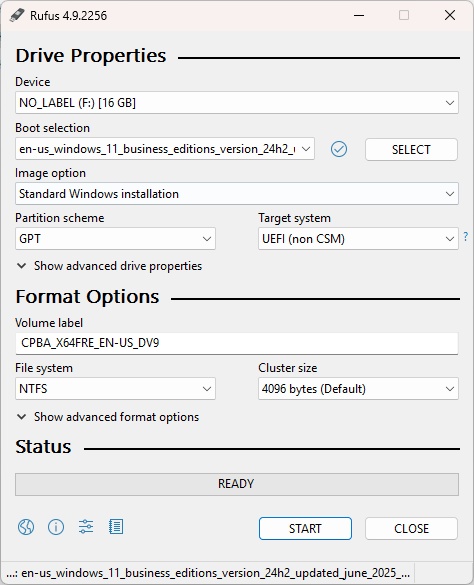Image resolution: width=474 pixels, height=585 pixels.
Task: Close the Rufus window with X
Action: point(450,15)
